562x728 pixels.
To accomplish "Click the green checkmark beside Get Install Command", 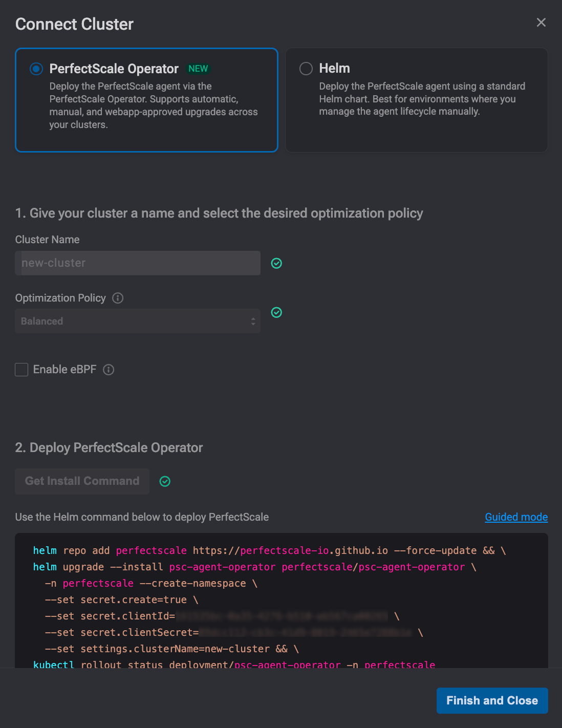I will tap(165, 481).
